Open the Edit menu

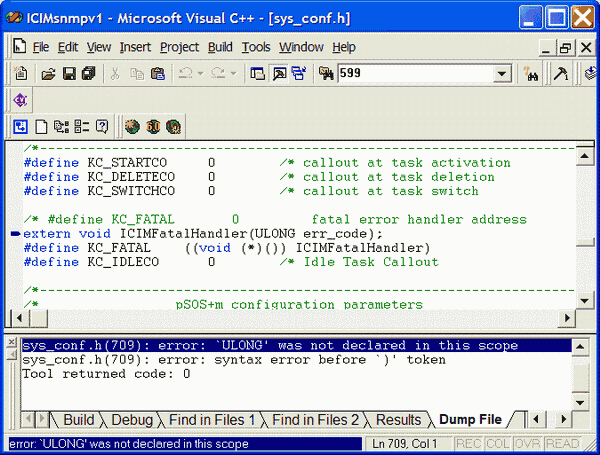68,47
